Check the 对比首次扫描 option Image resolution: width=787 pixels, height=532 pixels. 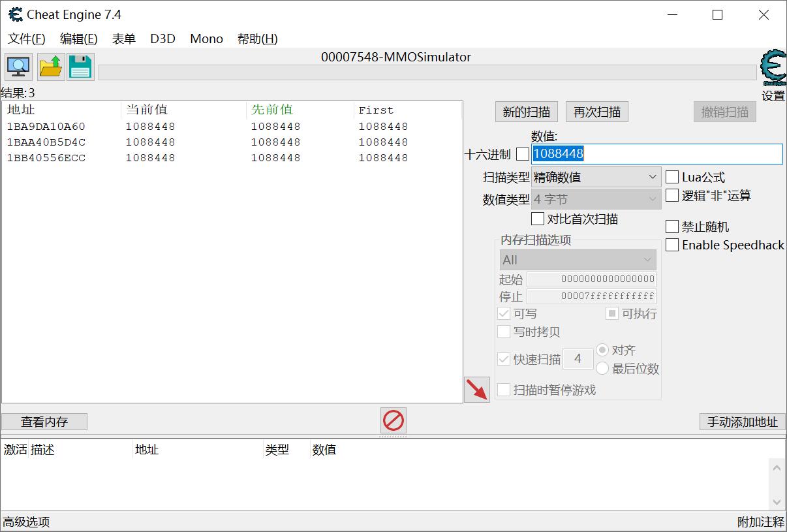[x=538, y=219]
